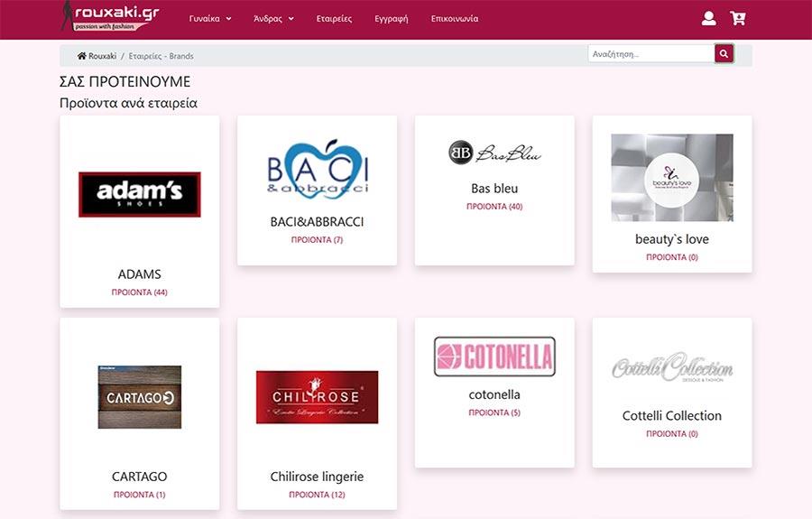Expand the Άνδρας dropdown menu
The image size is (812, 519).
pyautogui.click(x=273, y=19)
